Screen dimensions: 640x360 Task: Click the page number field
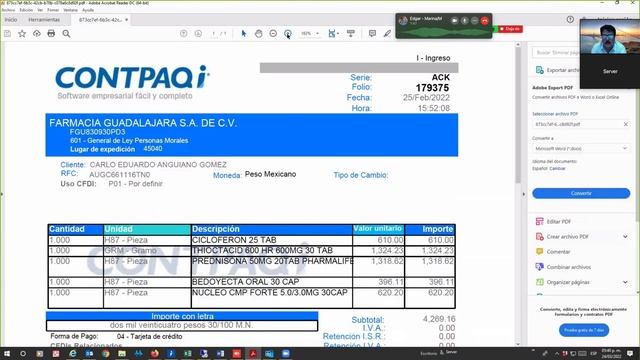213,33
